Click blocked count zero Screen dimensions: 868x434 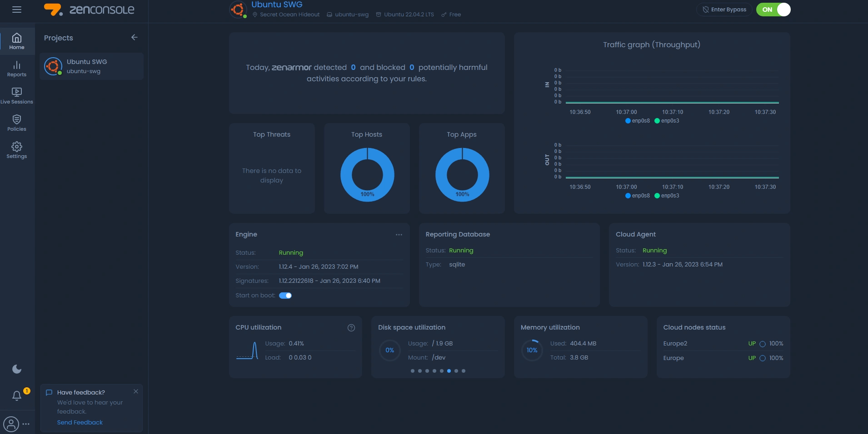coord(412,67)
